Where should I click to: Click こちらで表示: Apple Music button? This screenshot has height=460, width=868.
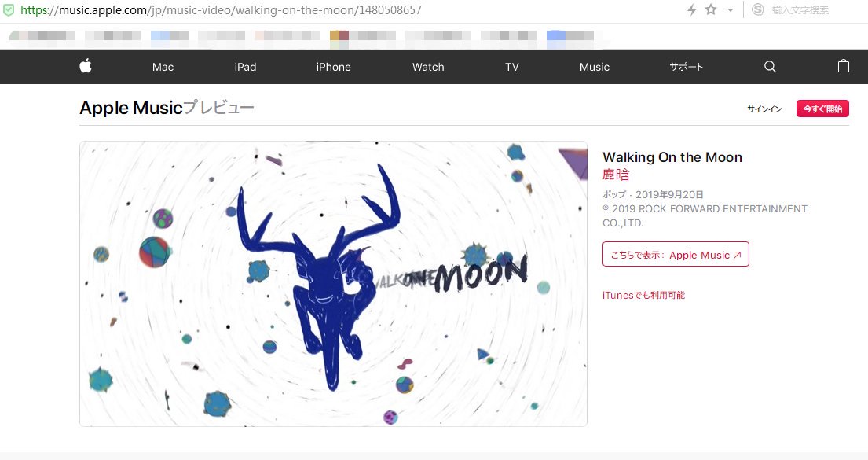pyautogui.click(x=676, y=254)
